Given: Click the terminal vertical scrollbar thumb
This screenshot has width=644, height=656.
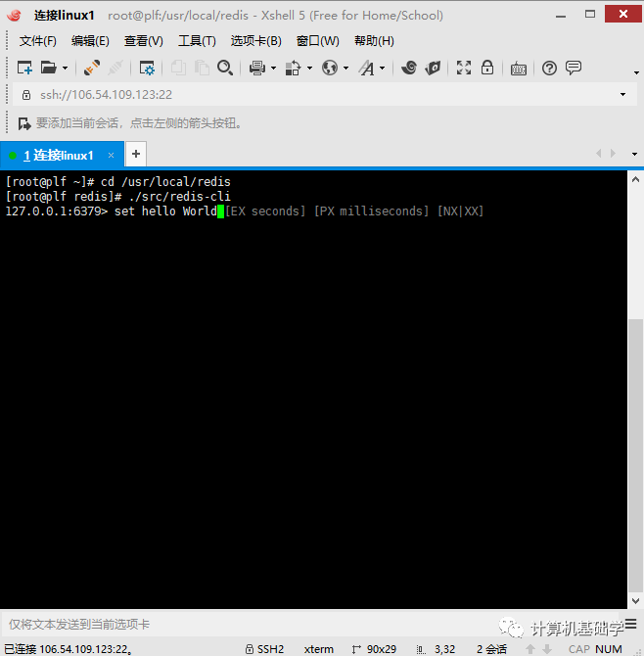Looking at the screenshot, I should 635,455.
